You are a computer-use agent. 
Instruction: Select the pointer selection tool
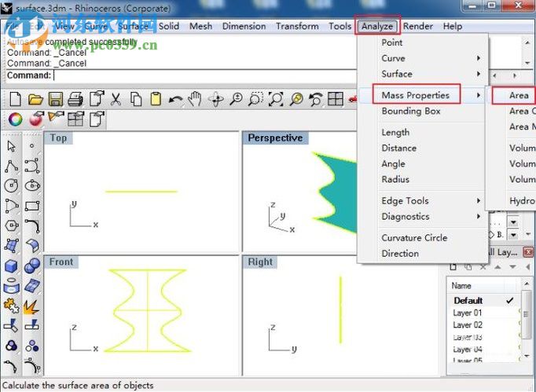[11, 146]
